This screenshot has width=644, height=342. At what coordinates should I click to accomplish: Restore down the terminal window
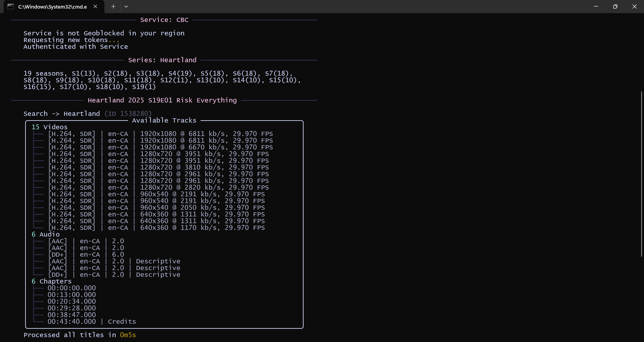tap(615, 7)
